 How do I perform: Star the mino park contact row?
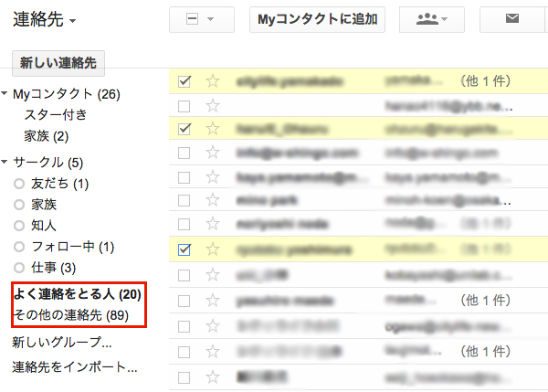[213, 199]
